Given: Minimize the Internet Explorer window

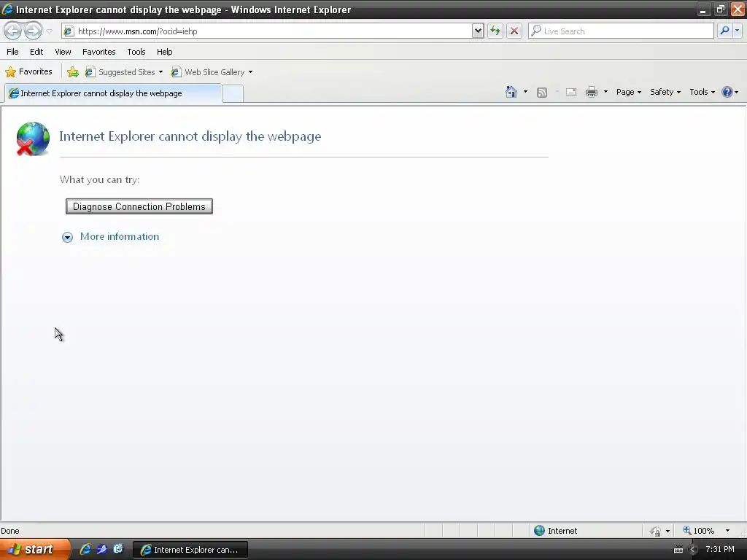Looking at the screenshot, I should 703,9.
